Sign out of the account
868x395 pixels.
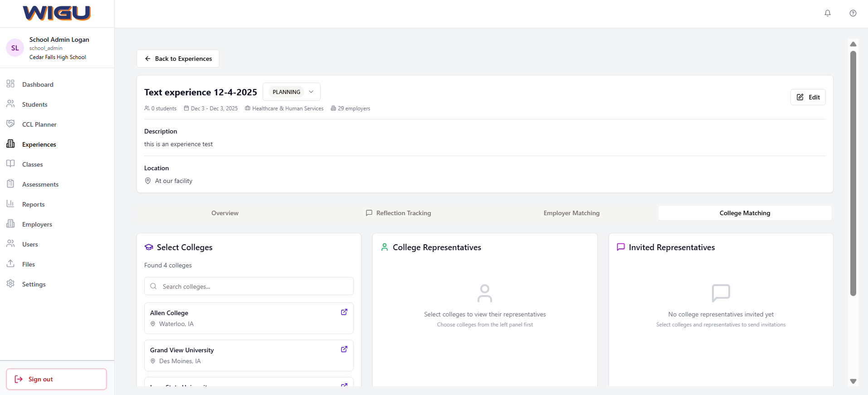click(56, 379)
